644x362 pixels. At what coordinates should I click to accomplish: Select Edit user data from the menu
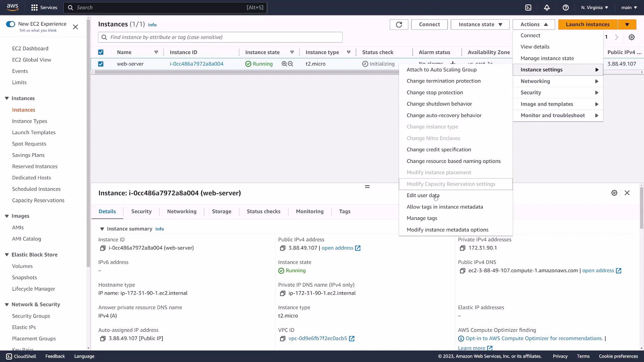pos(423,195)
